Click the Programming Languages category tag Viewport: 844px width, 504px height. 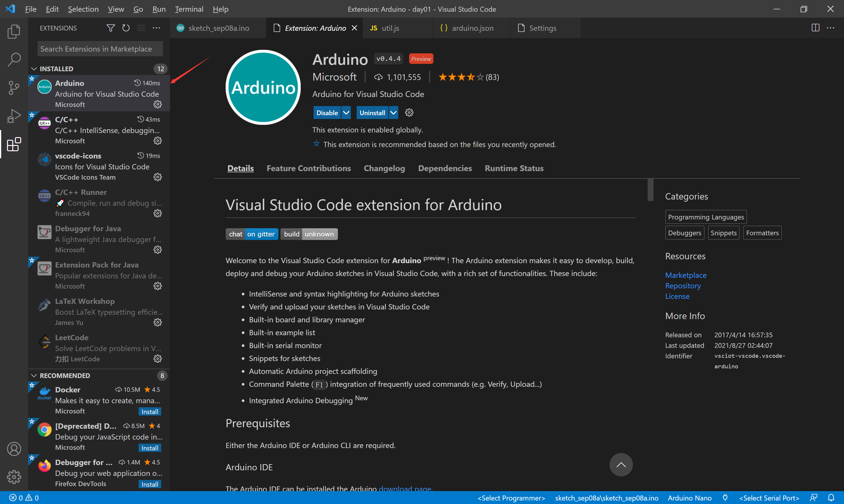tap(706, 217)
